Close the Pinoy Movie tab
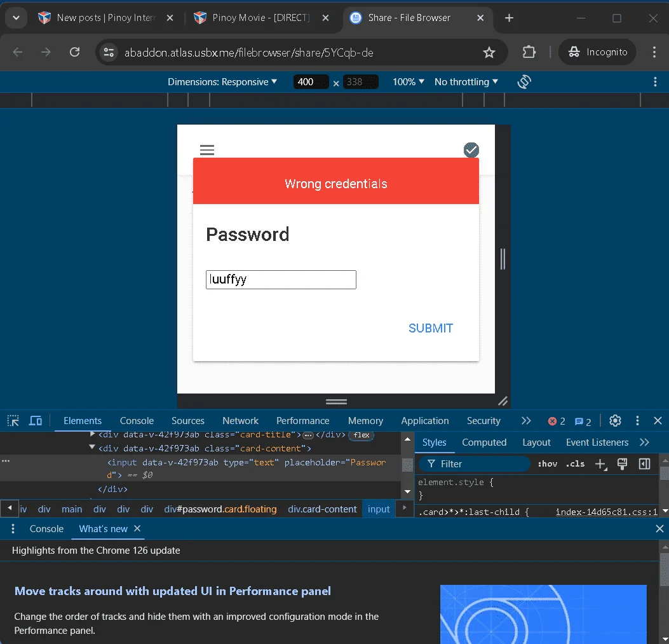The height and width of the screenshot is (644, 669). click(x=325, y=18)
